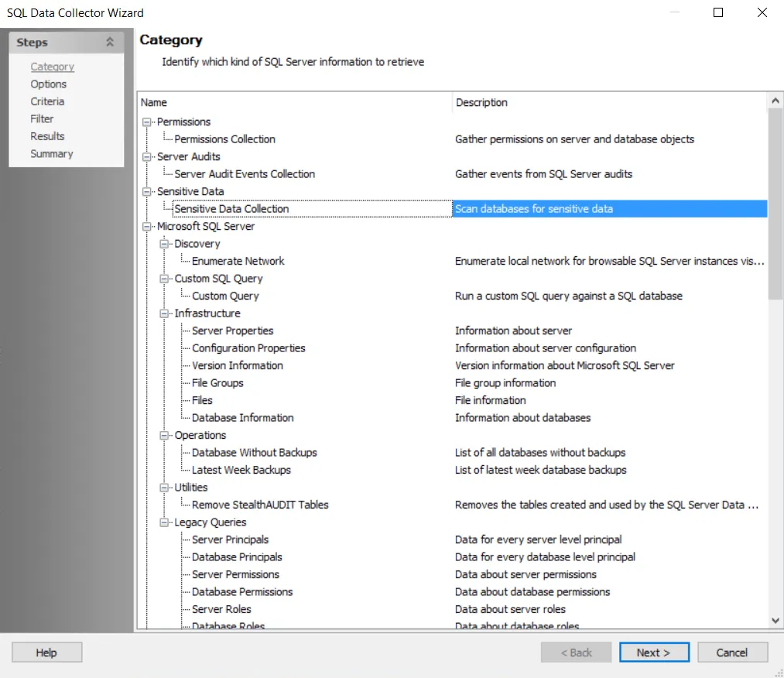Select Permissions Collection category
The height and width of the screenshot is (678, 784).
[224, 139]
